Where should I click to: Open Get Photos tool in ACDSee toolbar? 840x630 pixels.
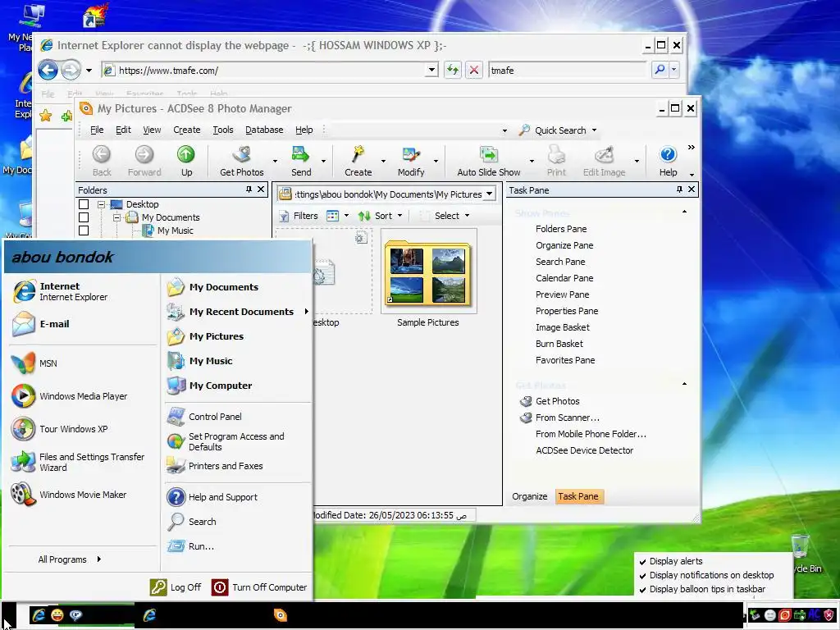point(242,161)
